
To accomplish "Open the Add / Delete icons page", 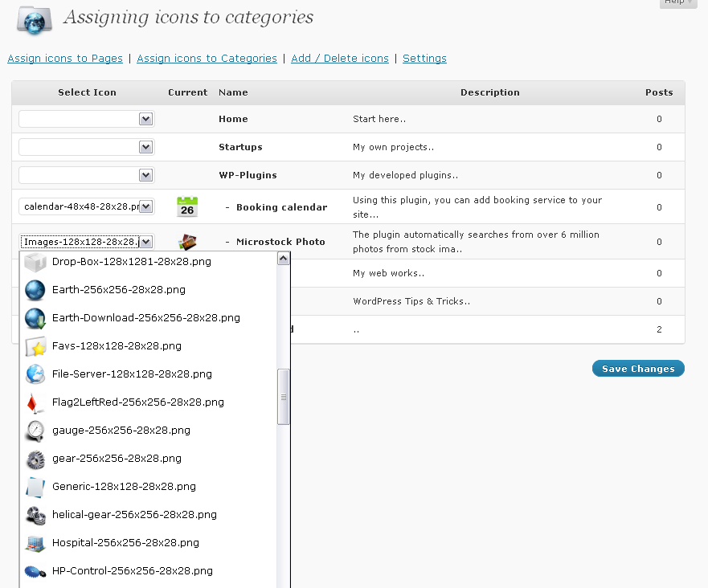I will pos(339,59).
